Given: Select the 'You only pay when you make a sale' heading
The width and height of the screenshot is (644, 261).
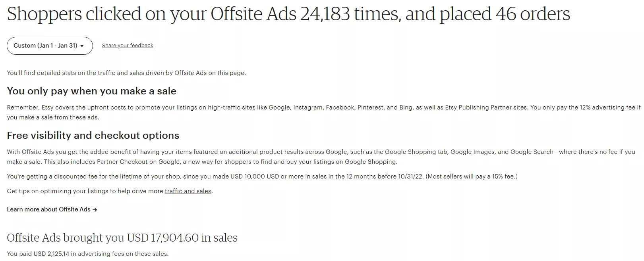Looking at the screenshot, I should pos(92,91).
